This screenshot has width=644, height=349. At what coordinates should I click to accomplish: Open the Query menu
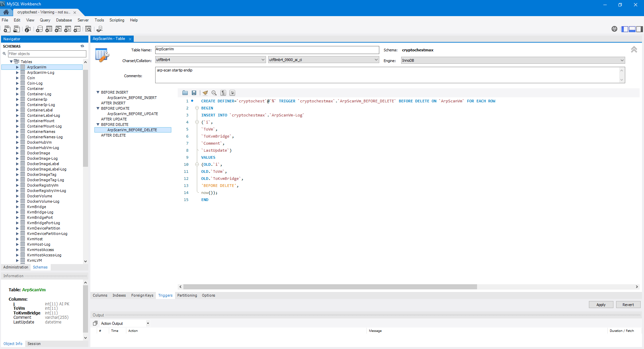tap(45, 20)
